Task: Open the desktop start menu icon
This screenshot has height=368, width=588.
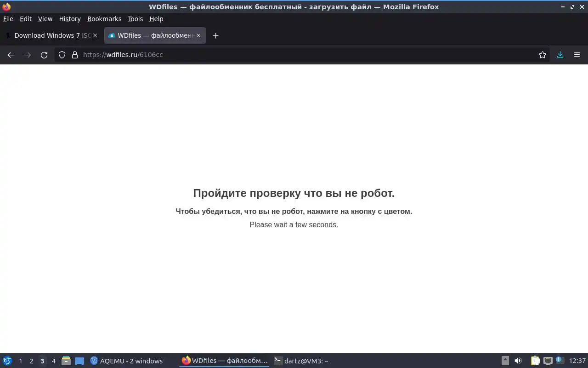Action: 7,361
